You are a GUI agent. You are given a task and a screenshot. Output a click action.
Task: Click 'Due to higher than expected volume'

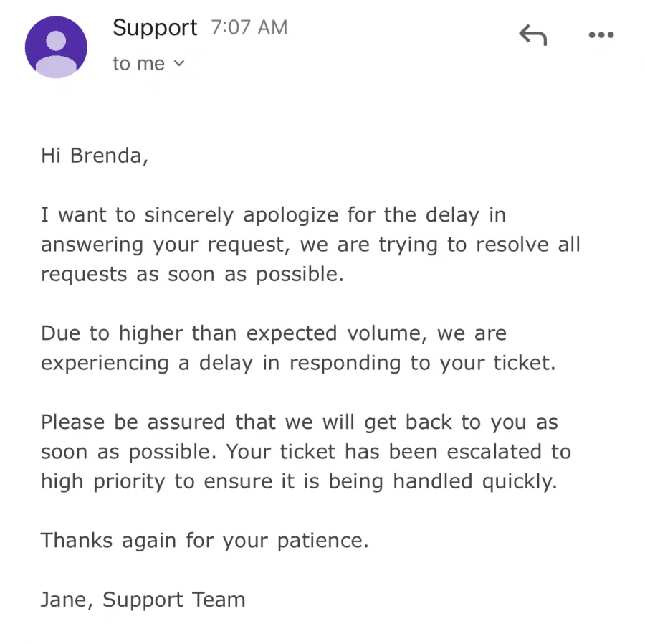(x=233, y=333)
